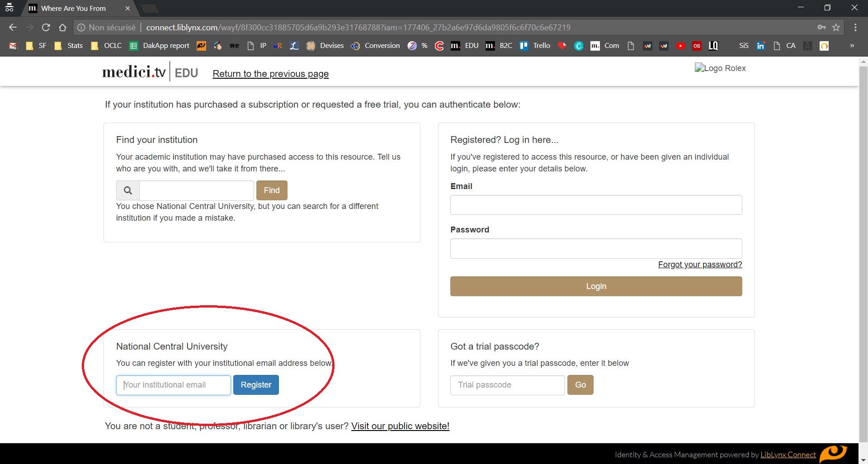The width and height of the screenshot is (868, 464).
Task: Expand the hidden bookmarks overflow chevron
Action: pos(852,46)
